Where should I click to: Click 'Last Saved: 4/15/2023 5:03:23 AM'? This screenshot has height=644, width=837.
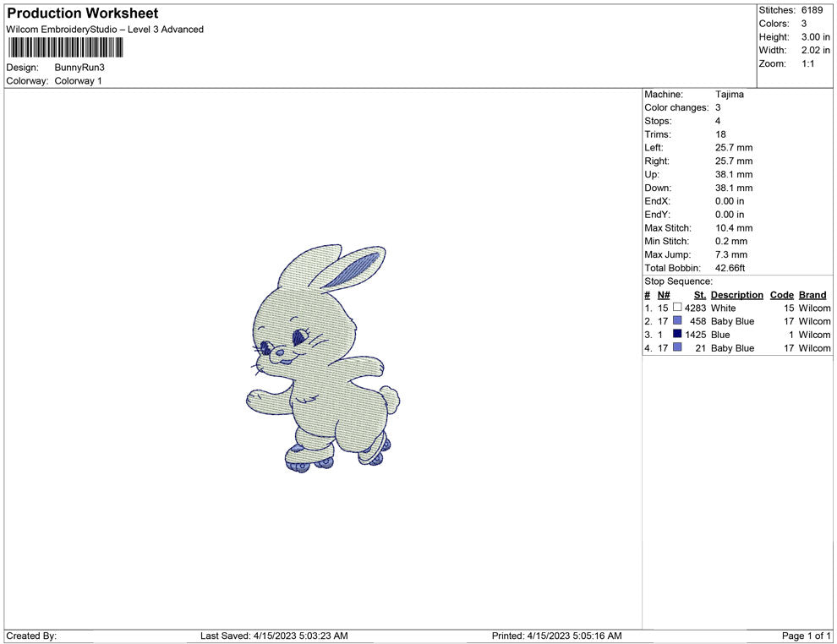(274, 636)
